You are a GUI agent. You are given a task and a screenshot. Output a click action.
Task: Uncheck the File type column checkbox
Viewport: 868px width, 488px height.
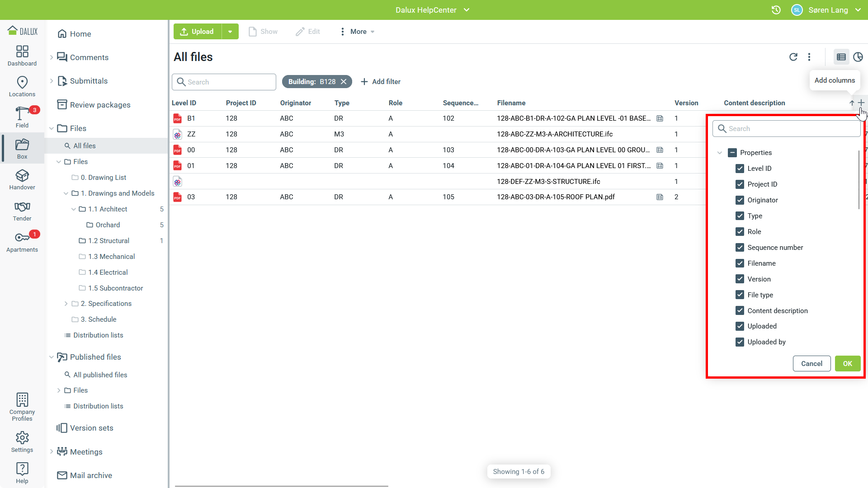tap(740, 295)
